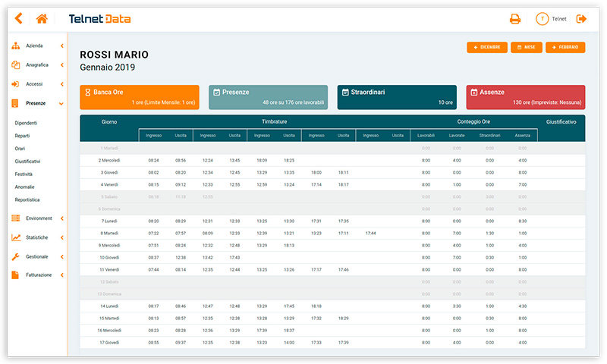
Task: Click the Fatturazione document icon
Action: 15,275
